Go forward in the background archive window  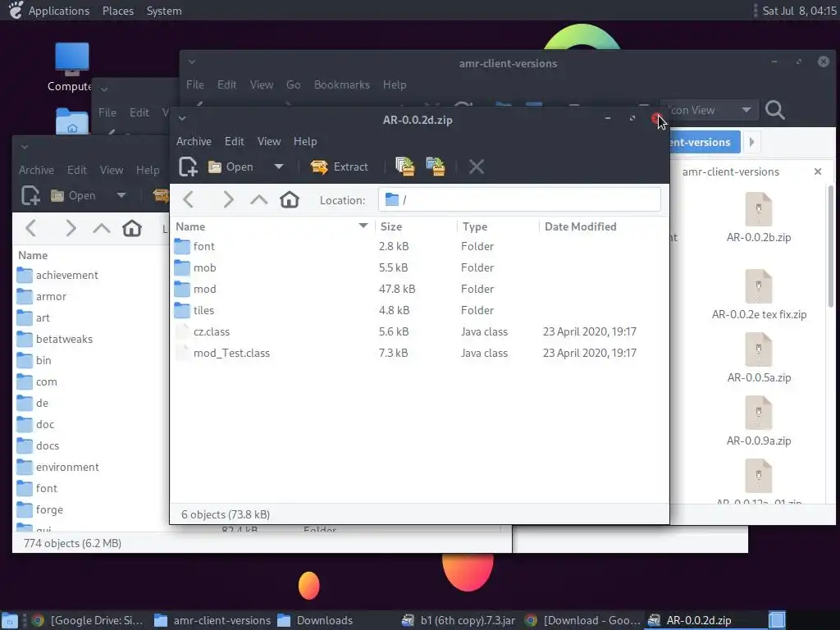(71, 229)
